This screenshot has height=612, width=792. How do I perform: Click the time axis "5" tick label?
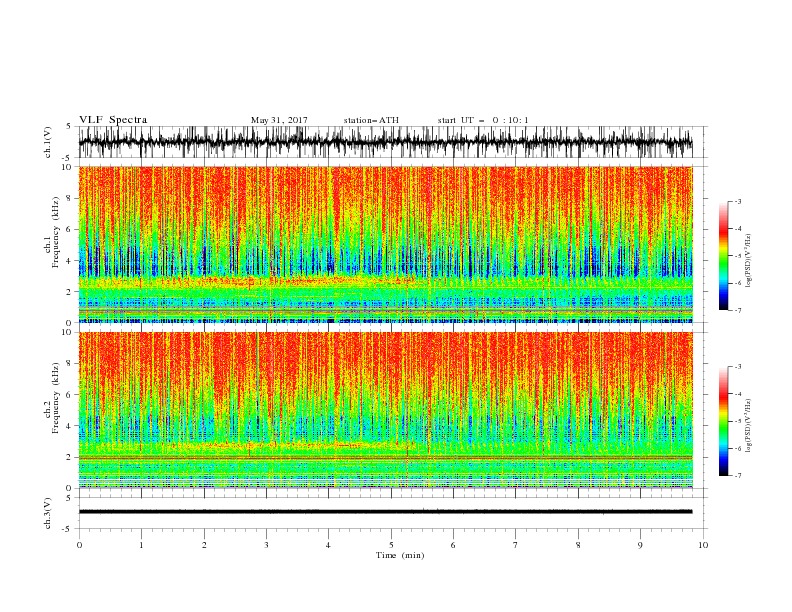click(x=391, y=545)
